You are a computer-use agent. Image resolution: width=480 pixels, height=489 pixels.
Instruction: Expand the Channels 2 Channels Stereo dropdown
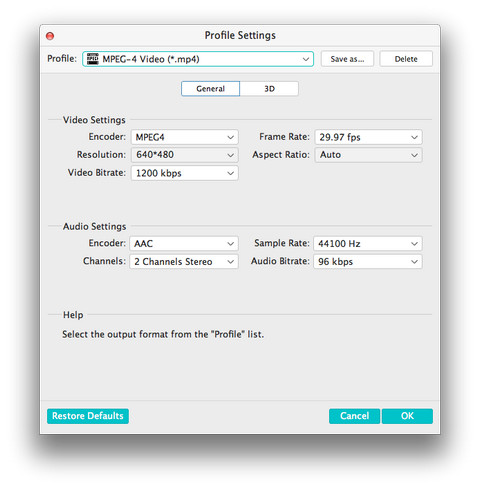coord(184,262)
